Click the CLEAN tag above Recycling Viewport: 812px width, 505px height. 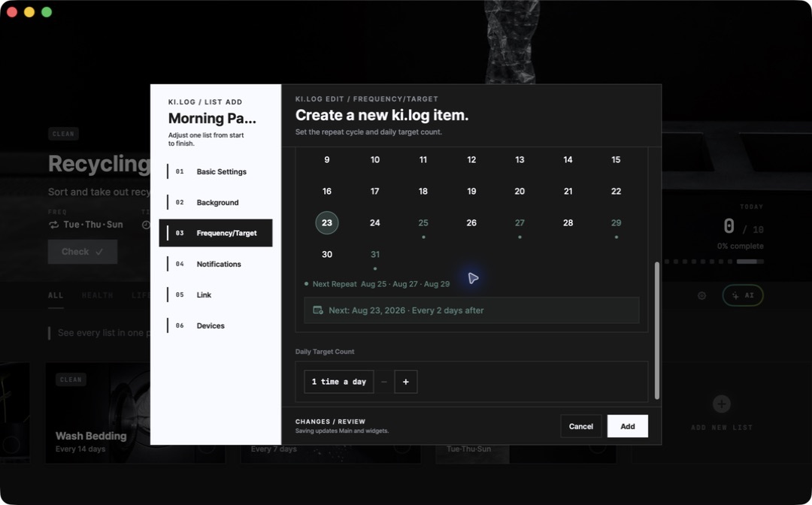63,134
